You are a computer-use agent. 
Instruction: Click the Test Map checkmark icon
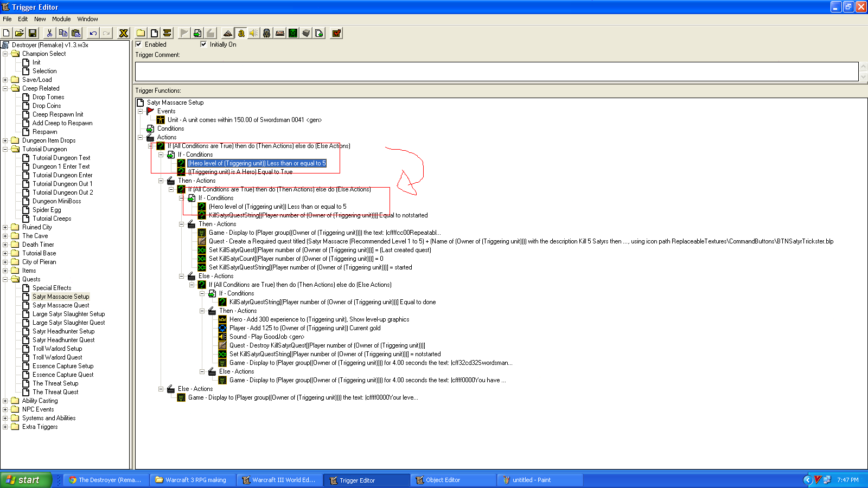tap(336, 33)
